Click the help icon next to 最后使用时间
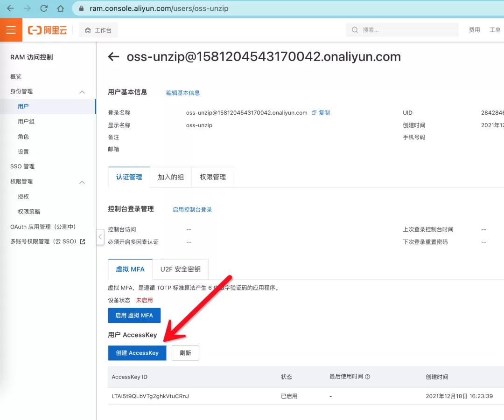The image size is (504, 420). (x=367, y=377)
